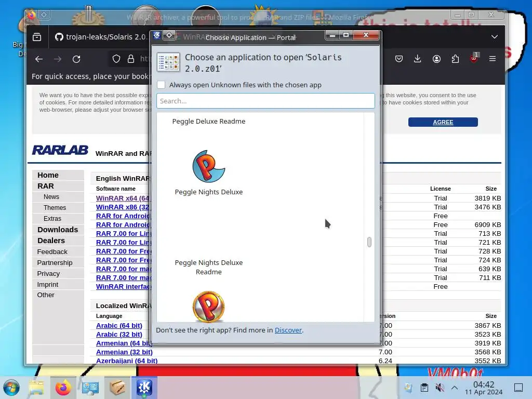This screenshot has width=532, height=399.
Task: Click the RARLAB logo
Action: 60,150
